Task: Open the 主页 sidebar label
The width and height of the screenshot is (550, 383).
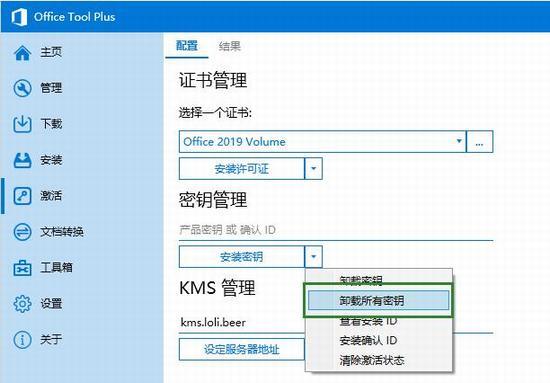Action: click(x=51, y=52)
